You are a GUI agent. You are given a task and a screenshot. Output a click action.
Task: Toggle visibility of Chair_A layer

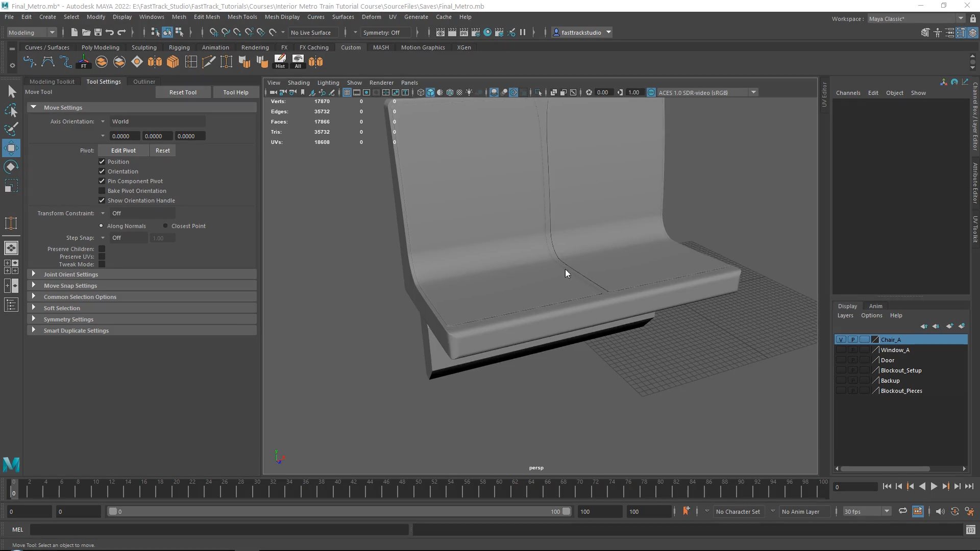pos(841,340)
